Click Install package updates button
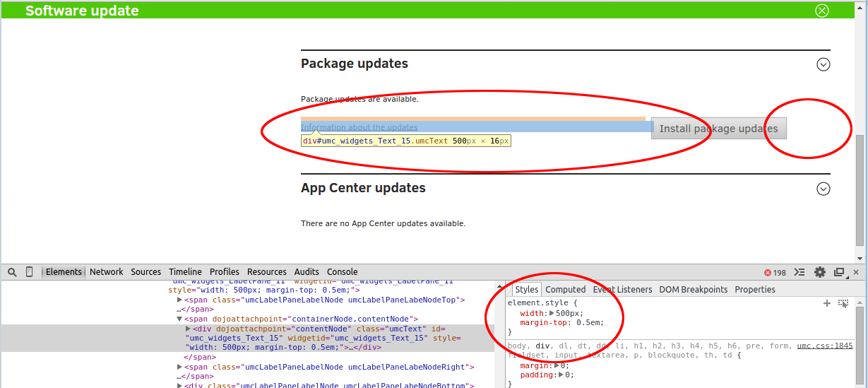868x388 pixels. [718, 129]
